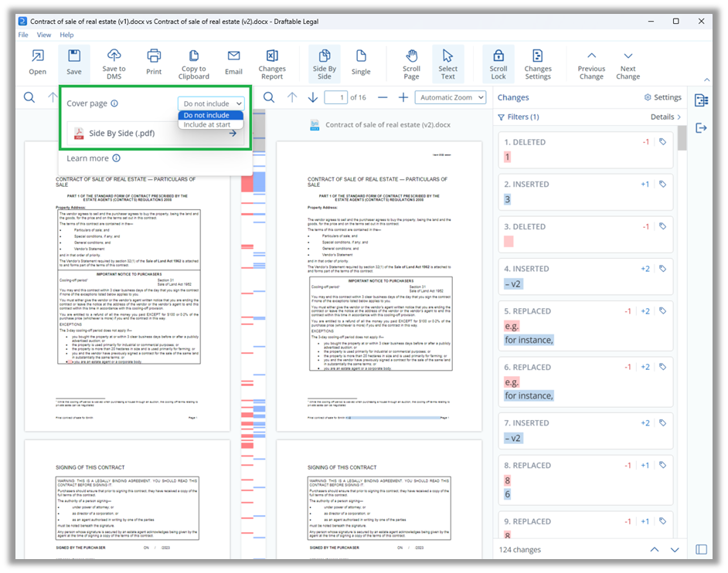Open the View menu
This screenshot has height=573, width=728.
(44, 35)
